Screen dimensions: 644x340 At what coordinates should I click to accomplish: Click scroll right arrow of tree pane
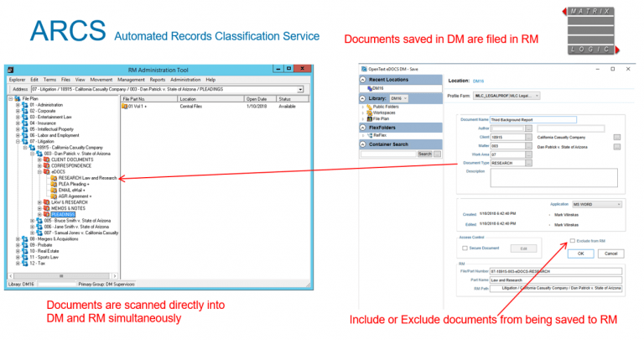pos(115,276)
